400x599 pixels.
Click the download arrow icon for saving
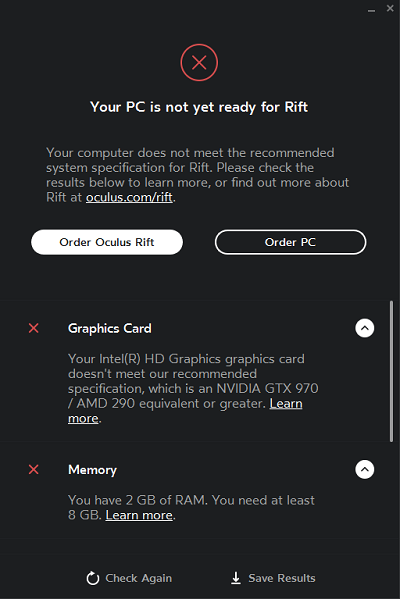pos(236,578)
